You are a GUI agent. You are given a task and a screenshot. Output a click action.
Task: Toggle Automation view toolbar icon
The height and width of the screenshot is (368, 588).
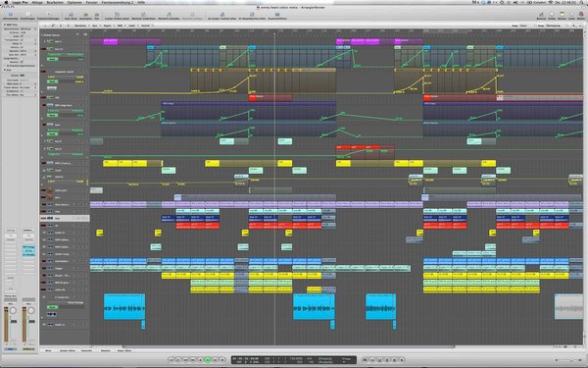pyautogui.click(x=85, y=16)
